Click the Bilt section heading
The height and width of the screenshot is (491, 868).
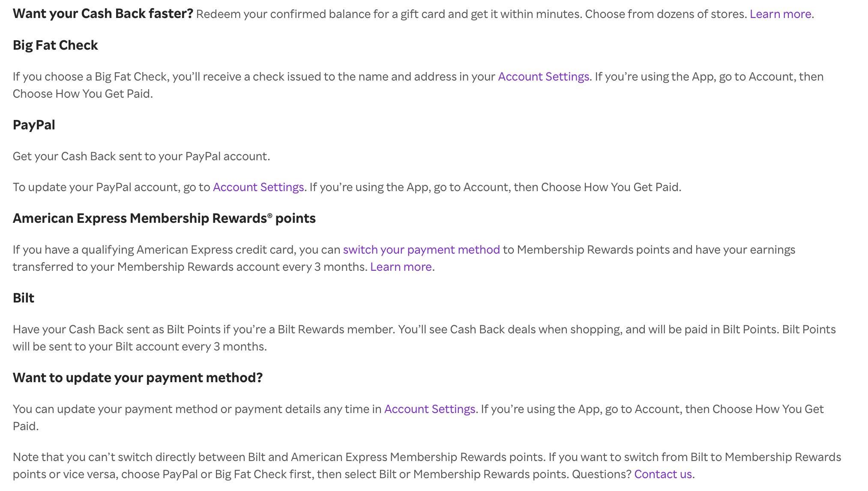tap(24, 298)
